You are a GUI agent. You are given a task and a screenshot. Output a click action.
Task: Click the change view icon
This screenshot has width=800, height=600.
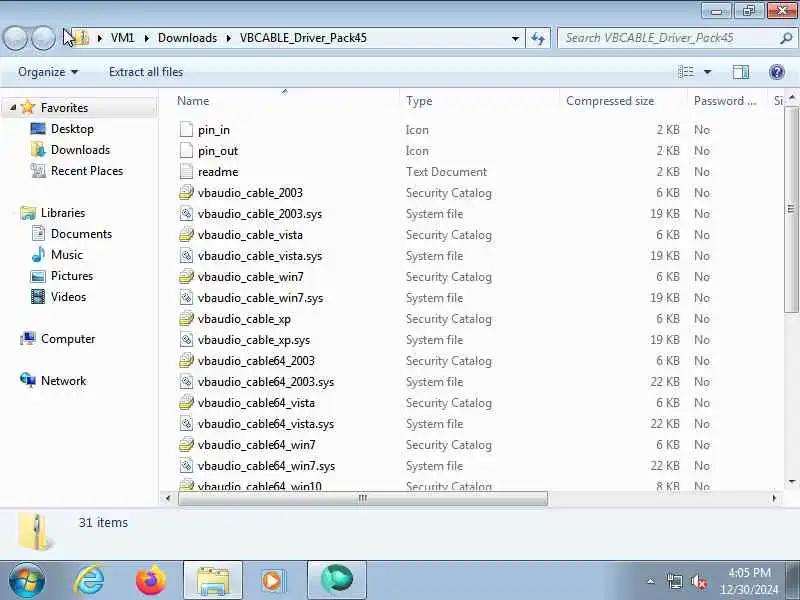(686, 72)
